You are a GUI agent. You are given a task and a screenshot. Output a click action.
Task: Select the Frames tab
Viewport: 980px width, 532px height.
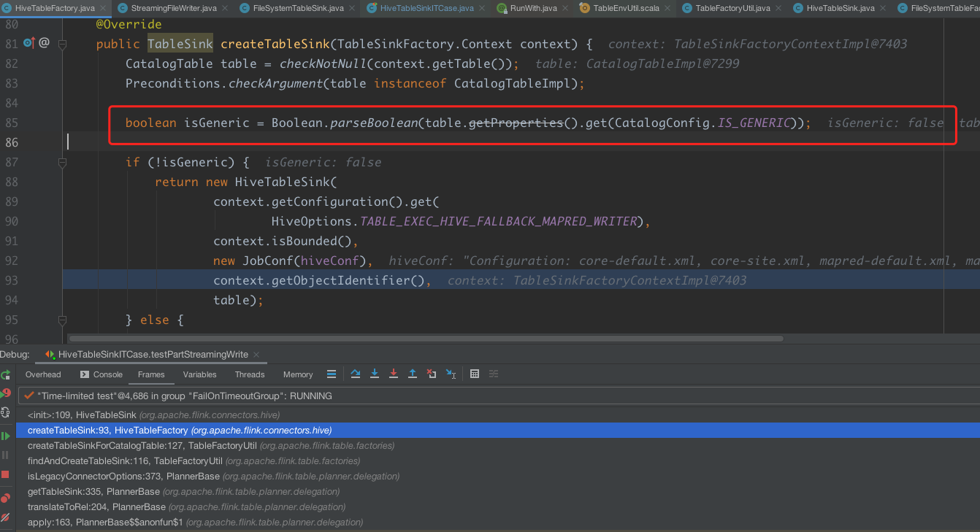[x=151, y=374]
